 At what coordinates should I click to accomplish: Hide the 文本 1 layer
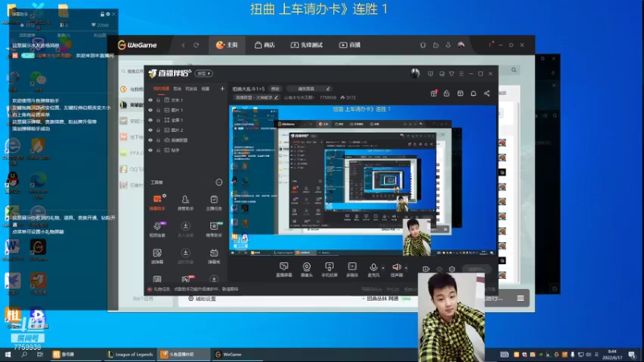(151, 100)
